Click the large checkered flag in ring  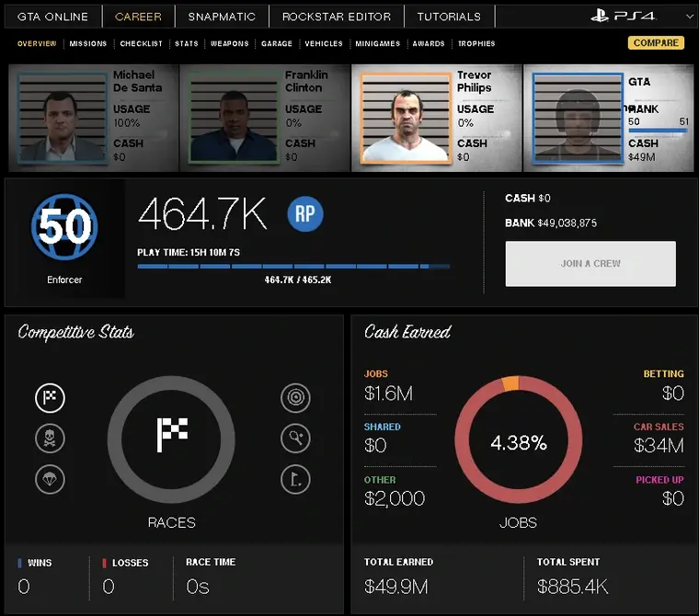click(172, 435)
